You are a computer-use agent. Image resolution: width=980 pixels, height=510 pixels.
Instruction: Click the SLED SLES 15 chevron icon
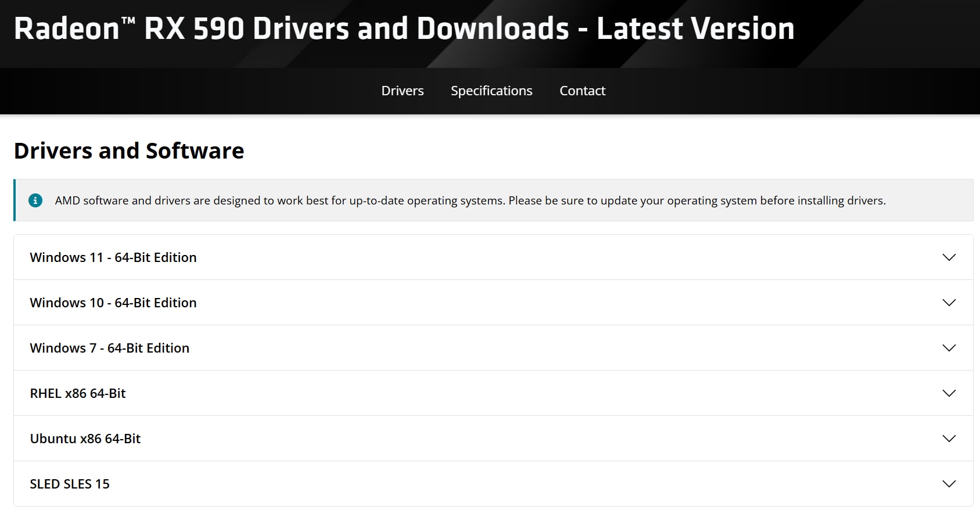point(949,484)
